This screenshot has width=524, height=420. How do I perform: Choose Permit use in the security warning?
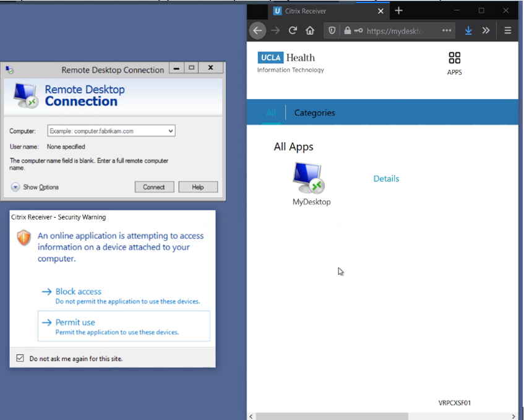[124, 326]
